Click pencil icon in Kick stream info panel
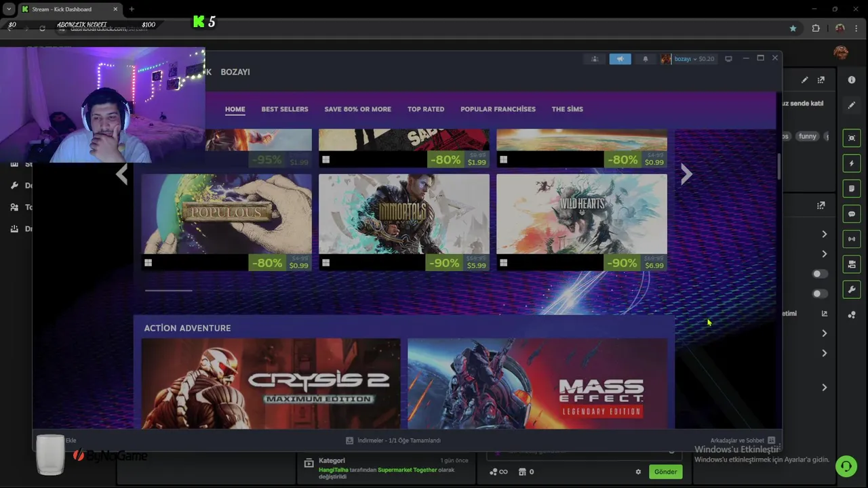Viewport: 868px width, 488px height. click(x=804, y=80)
